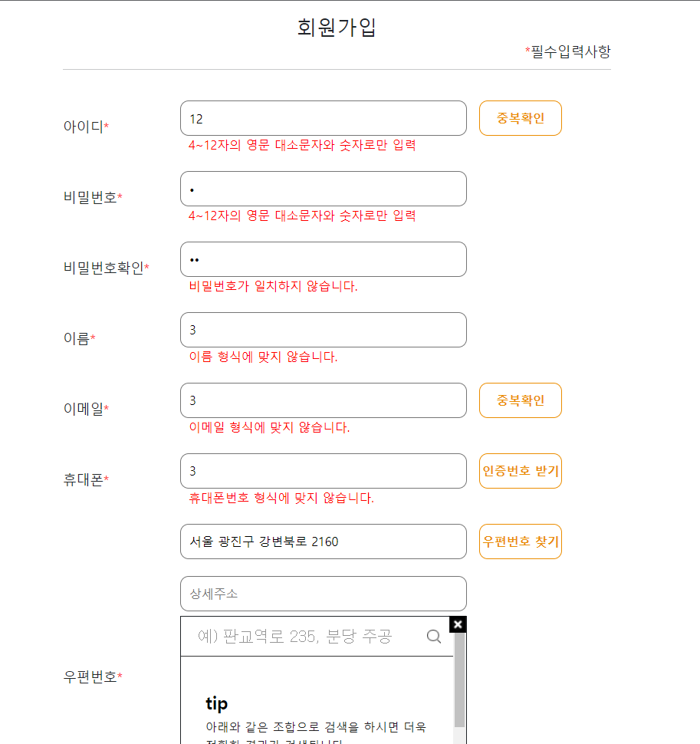Select the 이메일 email input field

click(323, 400)
